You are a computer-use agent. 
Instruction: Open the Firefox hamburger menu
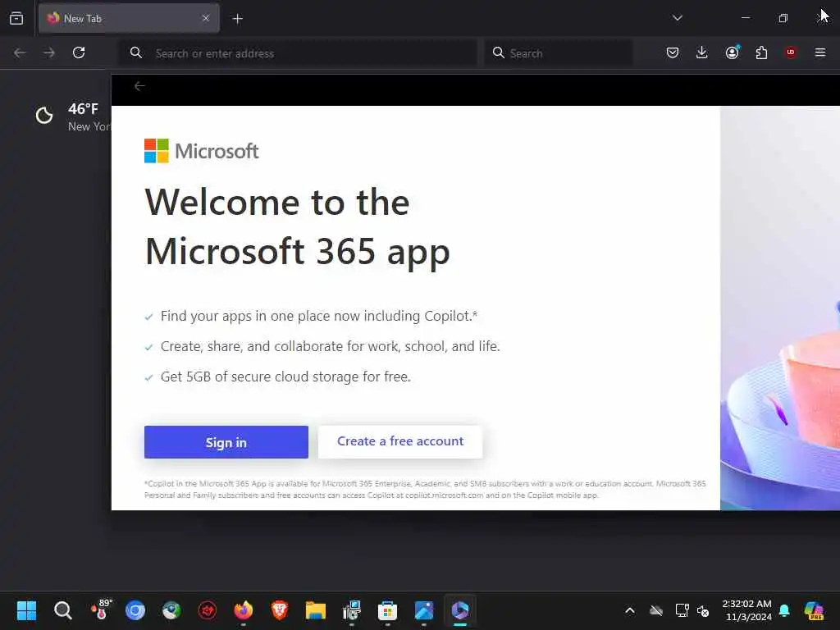tap(820, 52)
